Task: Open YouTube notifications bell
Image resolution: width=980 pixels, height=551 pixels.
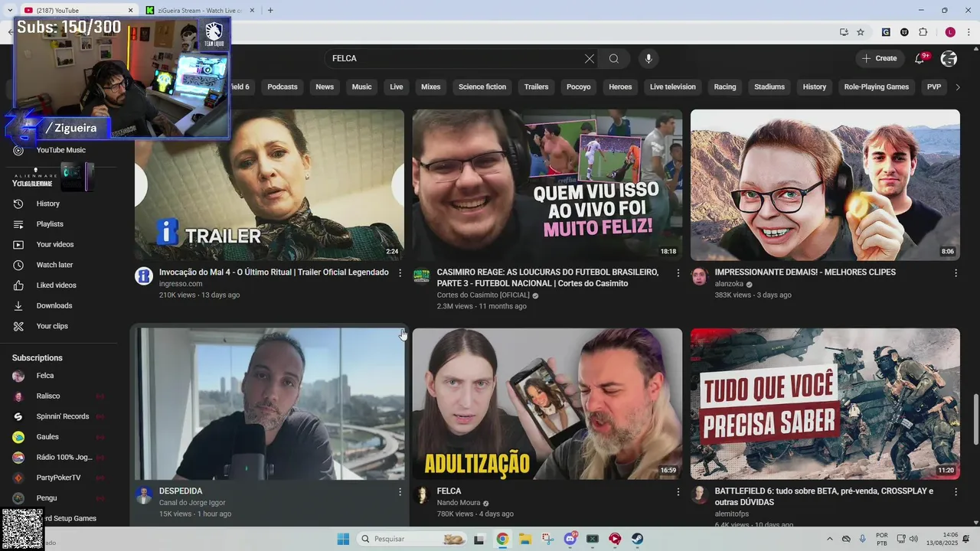Action: point(920,59)
